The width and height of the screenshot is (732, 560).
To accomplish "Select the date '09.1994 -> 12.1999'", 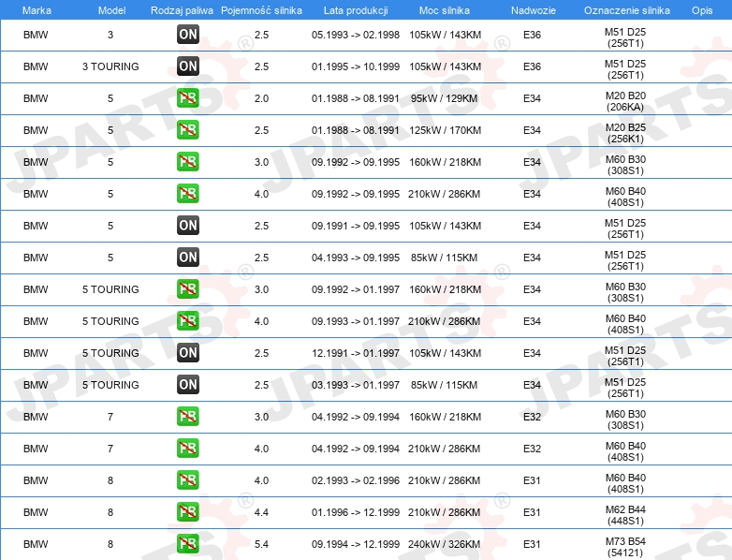I will click(x=356, y=544).
